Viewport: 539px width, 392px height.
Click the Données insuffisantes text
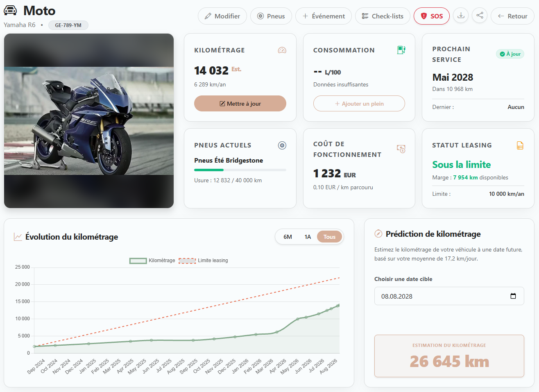pos(341,84)
